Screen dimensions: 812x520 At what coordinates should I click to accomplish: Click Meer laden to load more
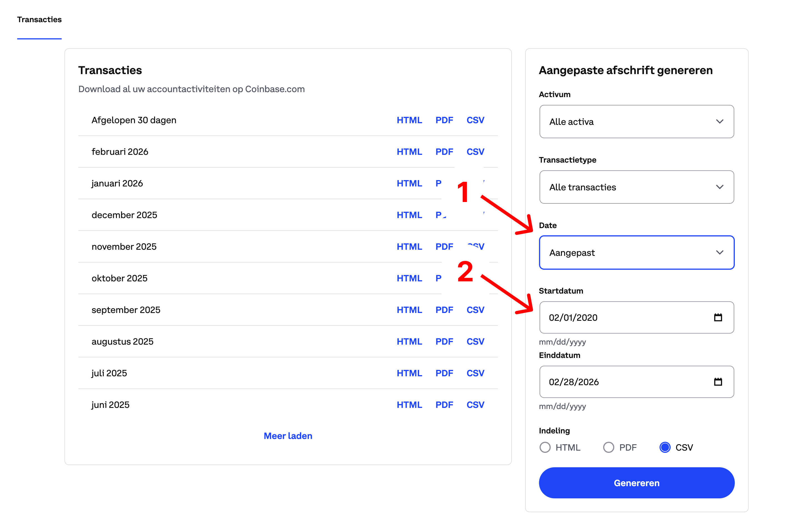click(x=288, y=436)
